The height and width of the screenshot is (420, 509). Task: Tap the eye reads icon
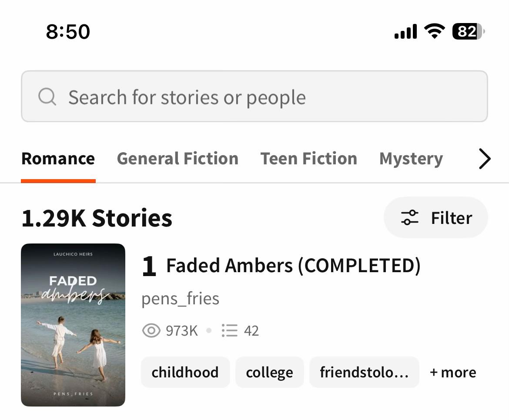(151, 331)
